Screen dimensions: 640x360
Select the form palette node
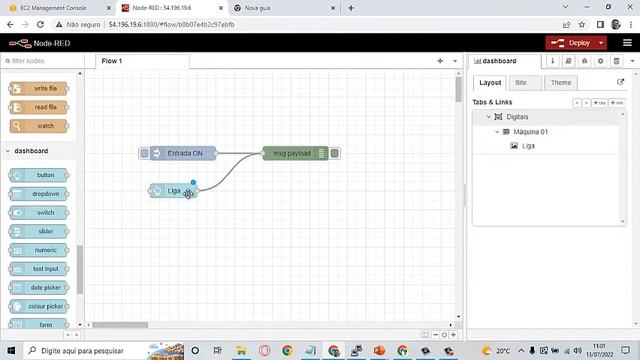38,324
